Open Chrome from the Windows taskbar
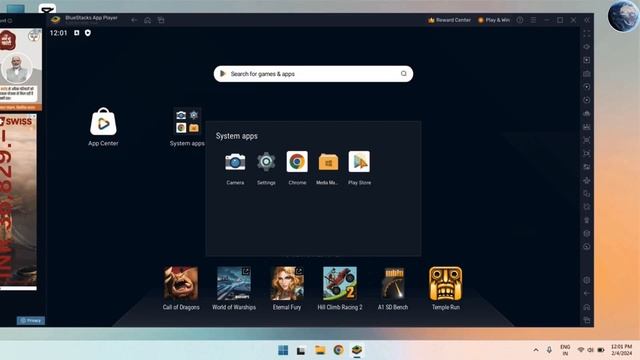The height and width of the screenshot is (360, 640). click(x=338, y=350)
